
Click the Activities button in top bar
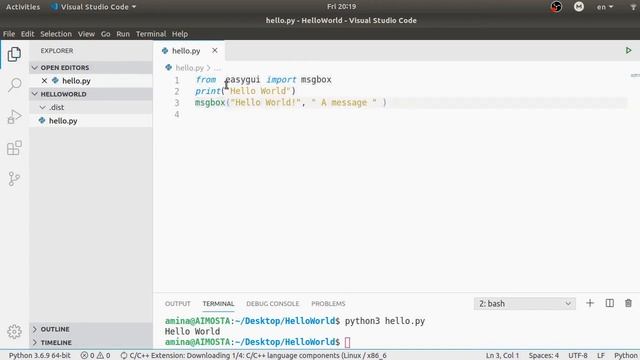pyautogui.click(x=23, y=7)
